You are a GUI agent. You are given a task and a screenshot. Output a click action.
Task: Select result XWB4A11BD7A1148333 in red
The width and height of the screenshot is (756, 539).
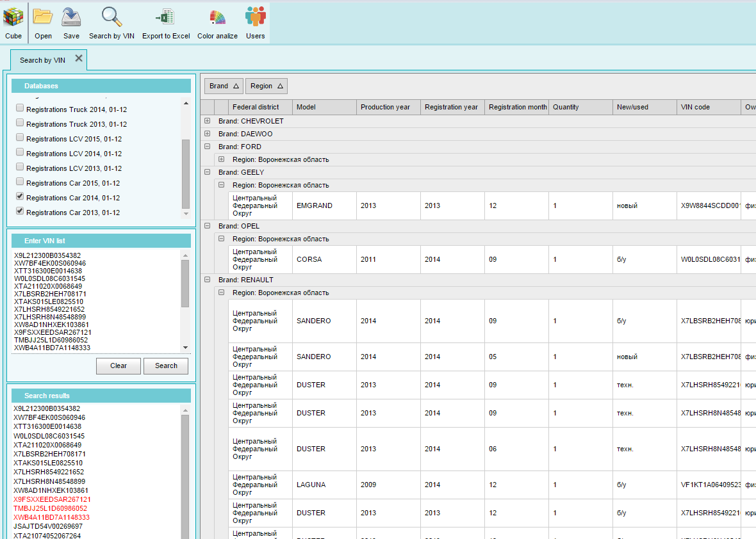click(52, 517)
